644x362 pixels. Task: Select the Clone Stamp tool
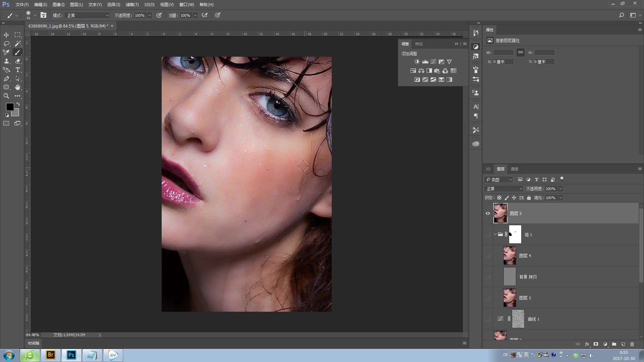click(6, 61)
